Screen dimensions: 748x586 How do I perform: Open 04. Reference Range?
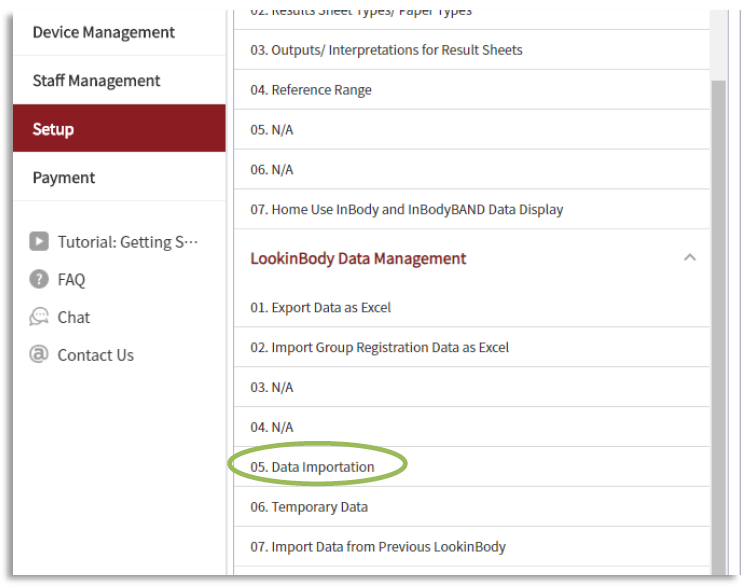click(471, 90)
